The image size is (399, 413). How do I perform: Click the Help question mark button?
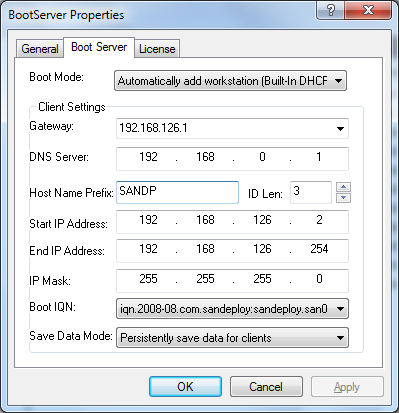click(330, 10)
